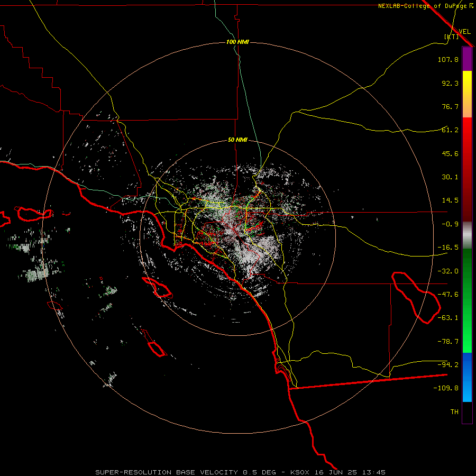Click the -109.8 velocity scale value
476x476 pixels.
coord(446,388)
